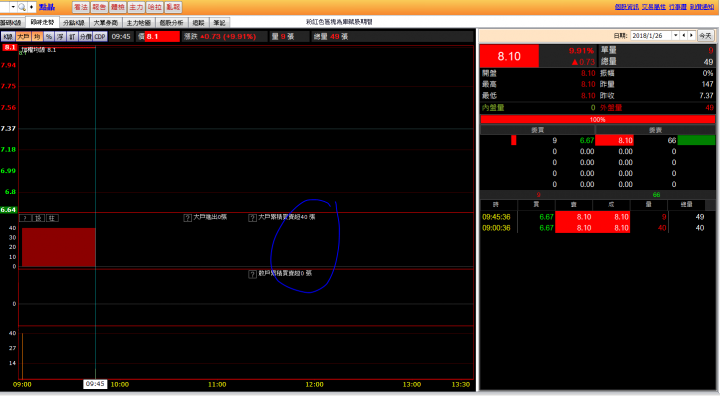Click help icon beside 散戶累積買賣超0張
The height and width of the screenshot is (396, 720).
(252, 274)
